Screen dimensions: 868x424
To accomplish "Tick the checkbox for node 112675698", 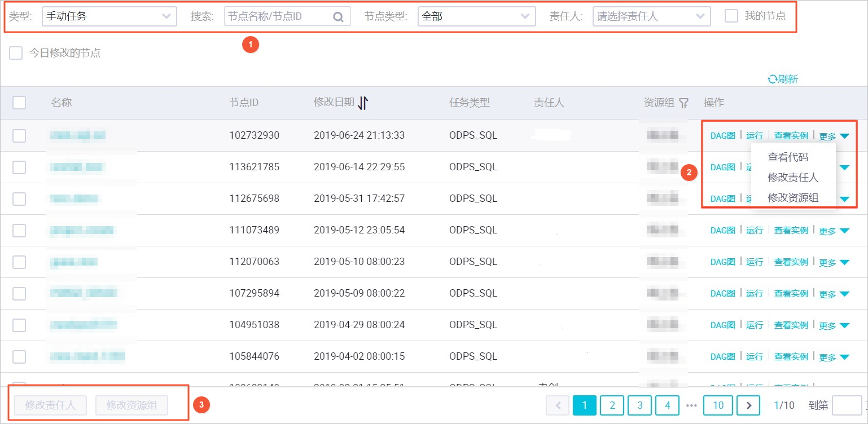I will pyautogui.click(x=19, y=198).
